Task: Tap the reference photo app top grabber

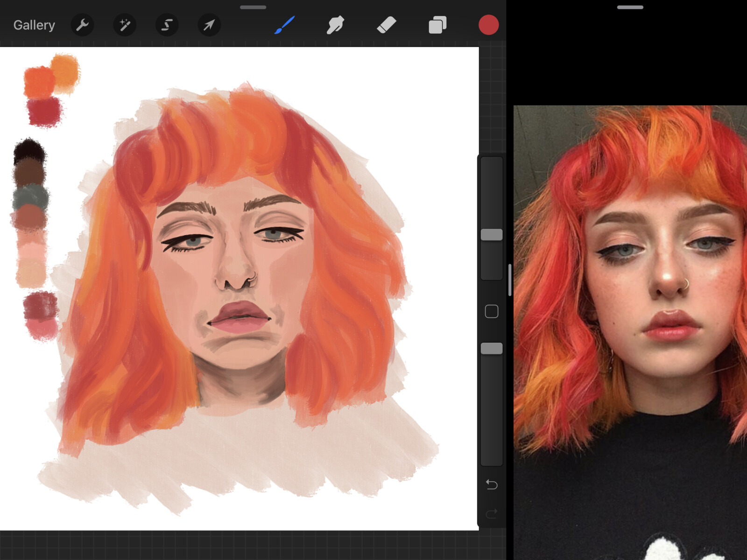Action: coord(630,7)
